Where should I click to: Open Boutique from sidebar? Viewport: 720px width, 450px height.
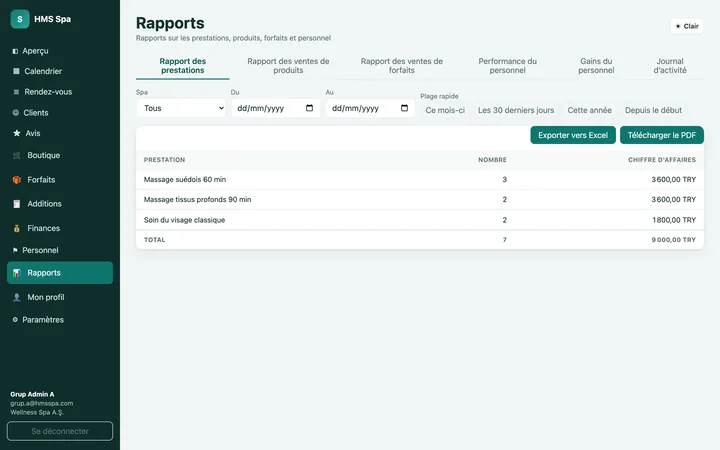coord(60,156)
